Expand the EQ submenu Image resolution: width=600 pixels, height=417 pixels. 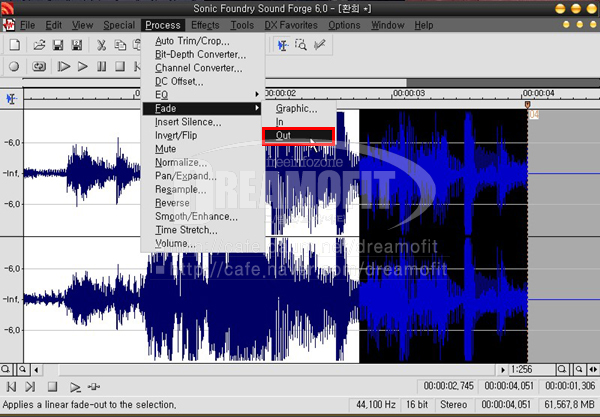[202, 95]
